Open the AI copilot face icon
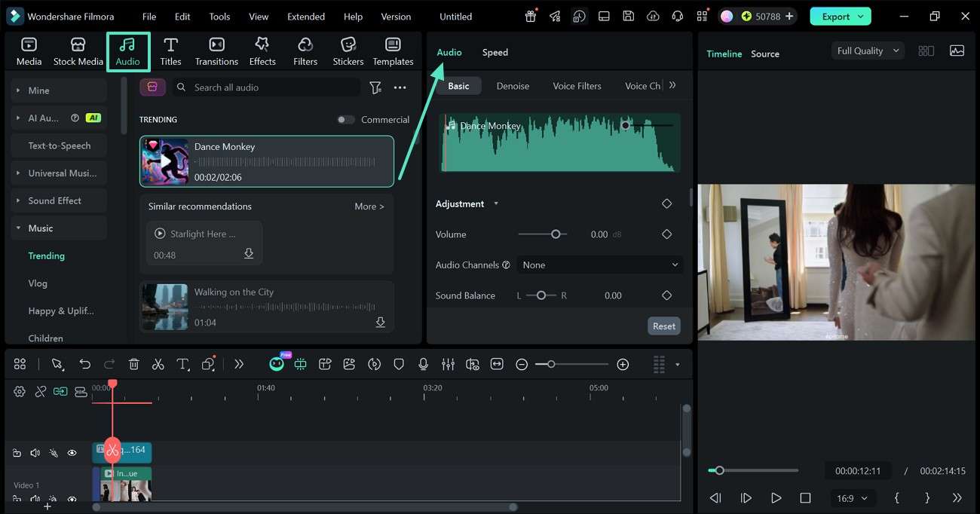 click(x=277, y=364)
